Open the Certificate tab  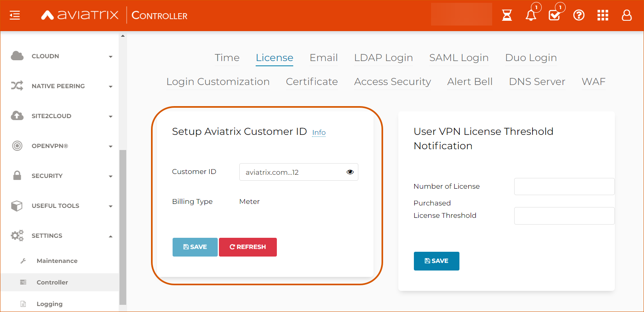pos(312,82)
